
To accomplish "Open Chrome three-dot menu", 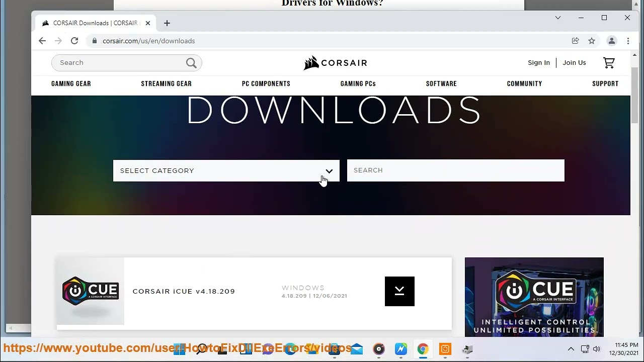I will [x=628, y=41].
